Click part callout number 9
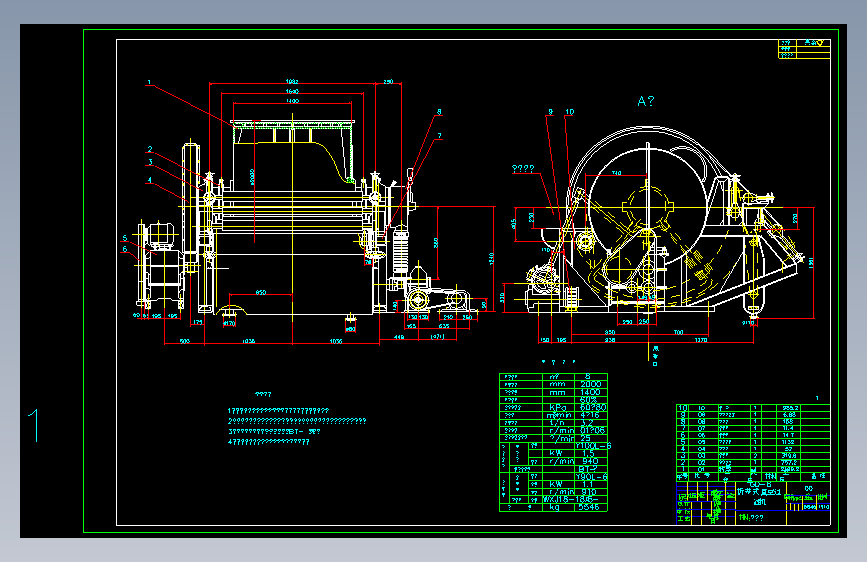 tap(550, 112)
